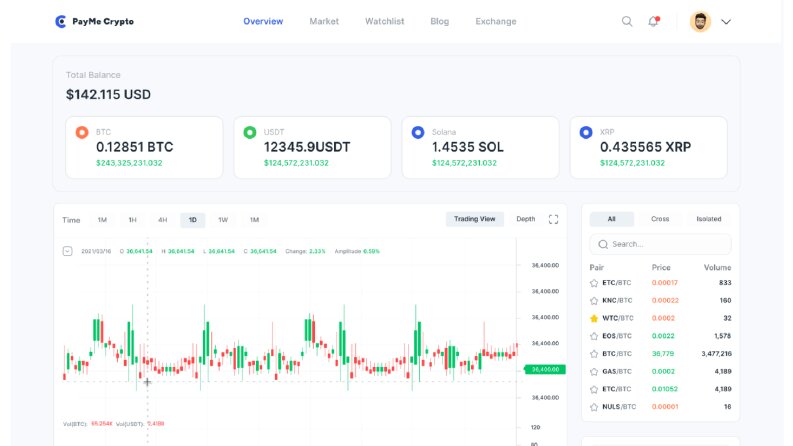Favorite the ETC/BTC pair with price 0.00017
793x446 pixels.
pos(594,283)
